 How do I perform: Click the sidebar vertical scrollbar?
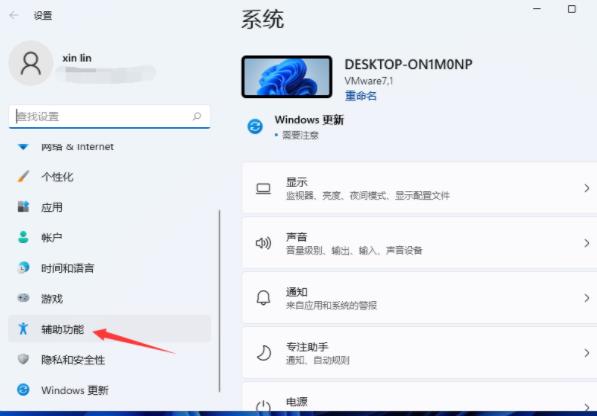220,301
